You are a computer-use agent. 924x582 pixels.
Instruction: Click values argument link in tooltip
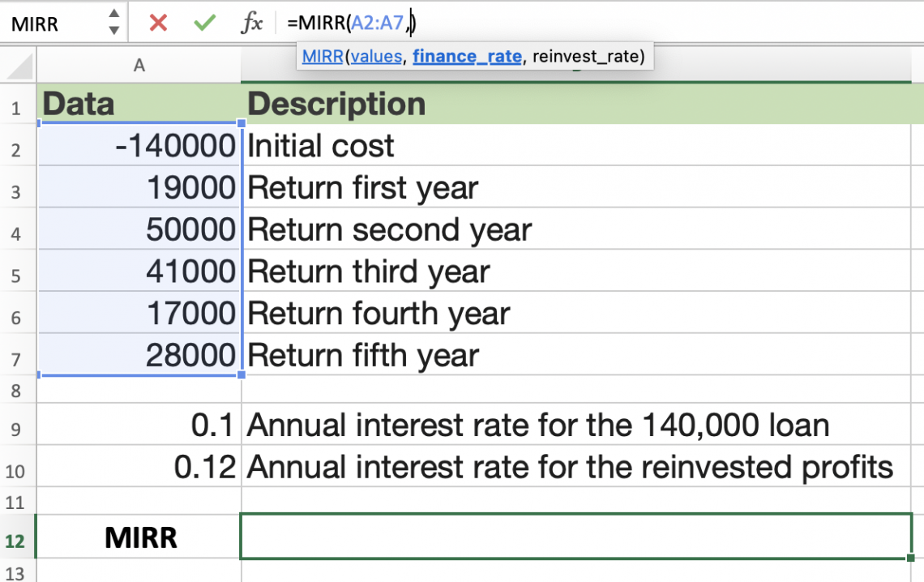[377, 57]
